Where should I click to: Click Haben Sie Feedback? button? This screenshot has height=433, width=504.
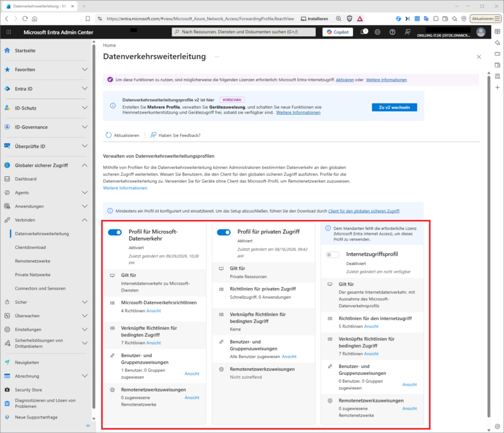[175, 135]
